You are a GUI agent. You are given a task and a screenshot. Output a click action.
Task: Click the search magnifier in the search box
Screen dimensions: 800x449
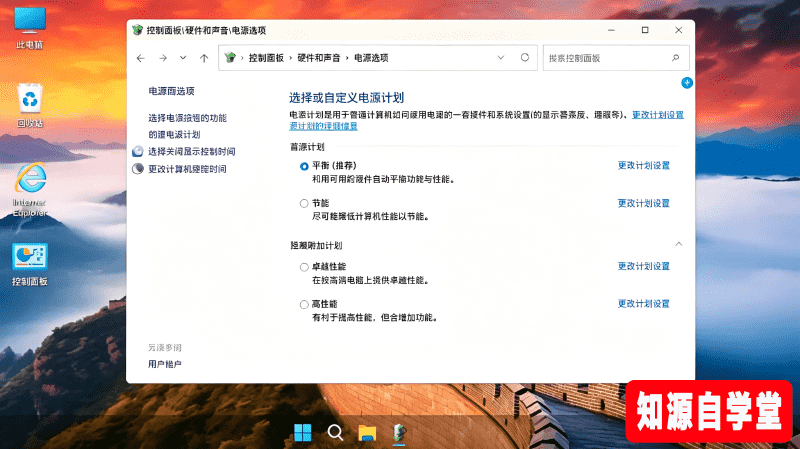[x=676, y=58]
